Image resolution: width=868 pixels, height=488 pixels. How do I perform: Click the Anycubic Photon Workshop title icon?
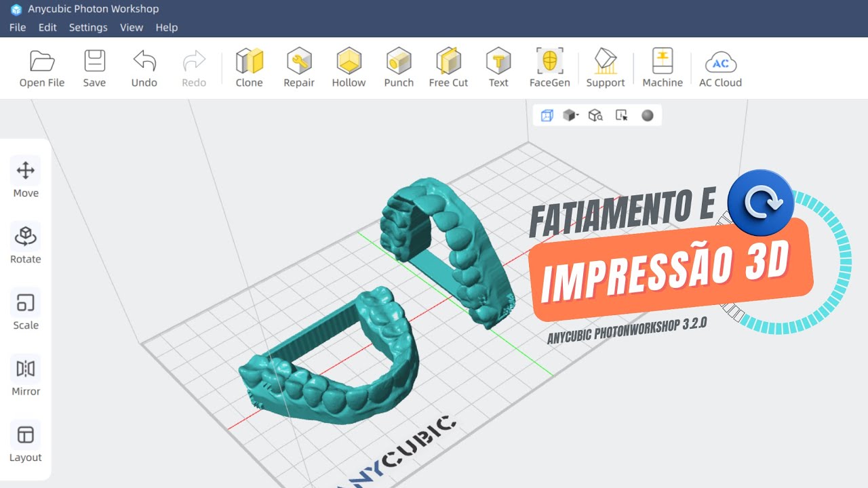pyautogui.click(x=16, y=9)
